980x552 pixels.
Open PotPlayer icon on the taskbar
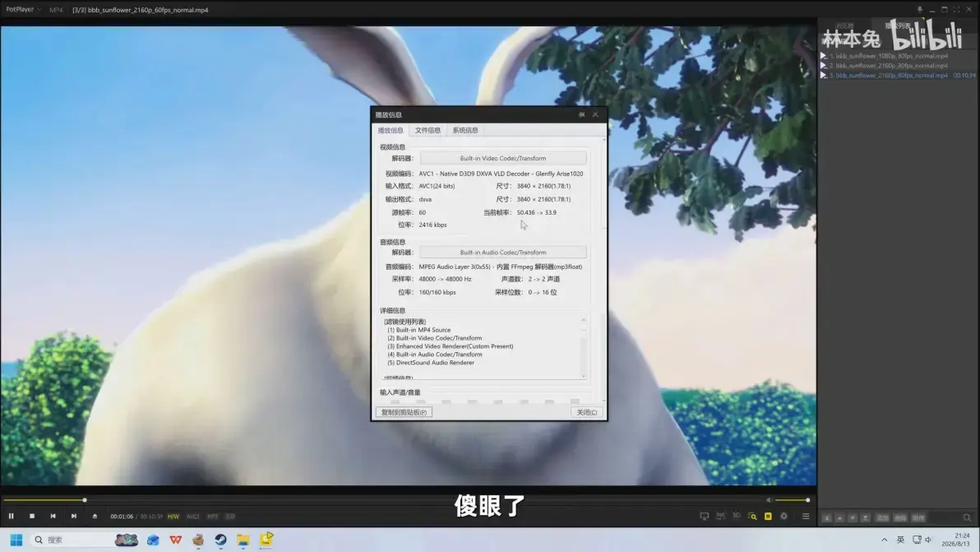pos(266,539)
